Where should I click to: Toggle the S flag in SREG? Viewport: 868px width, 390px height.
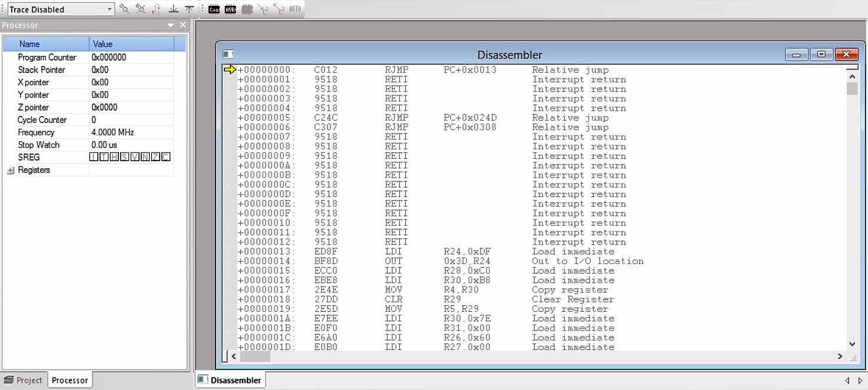point(125,157)
